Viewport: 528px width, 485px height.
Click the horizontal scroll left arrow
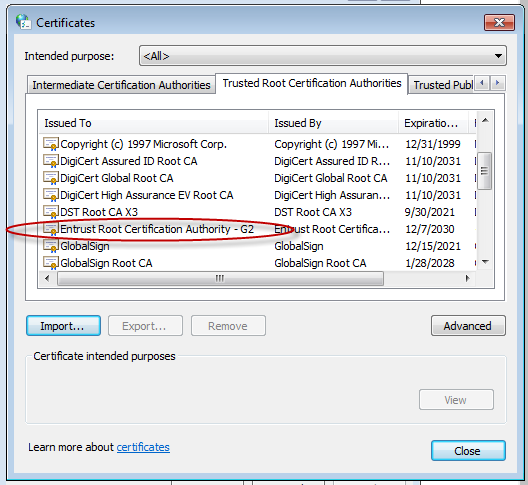47,279
